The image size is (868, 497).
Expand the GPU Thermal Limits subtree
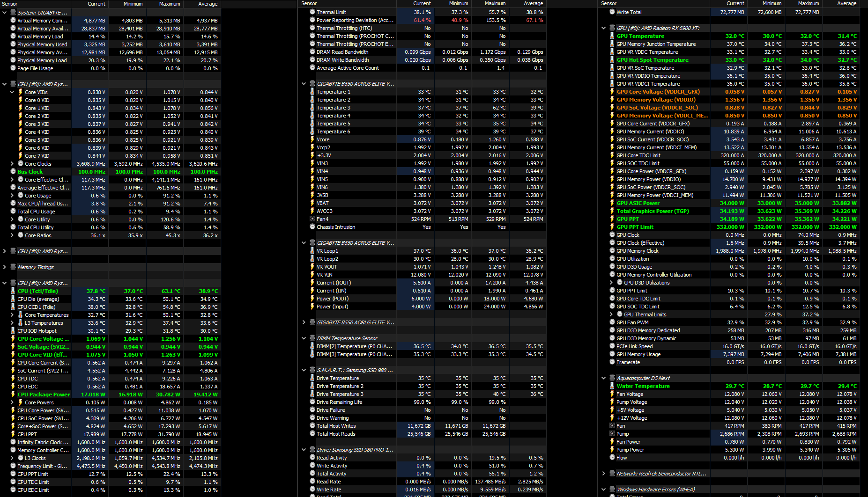pos(611,314)
